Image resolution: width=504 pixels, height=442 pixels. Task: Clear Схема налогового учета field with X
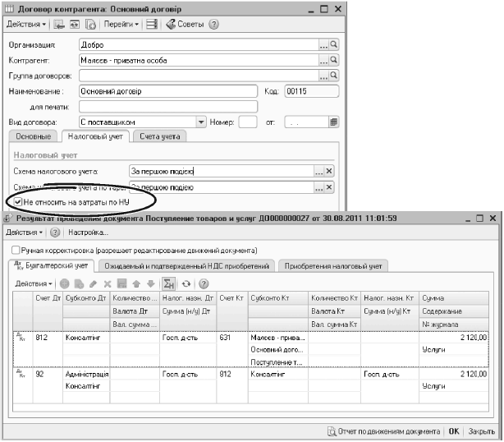pos(329,171)
